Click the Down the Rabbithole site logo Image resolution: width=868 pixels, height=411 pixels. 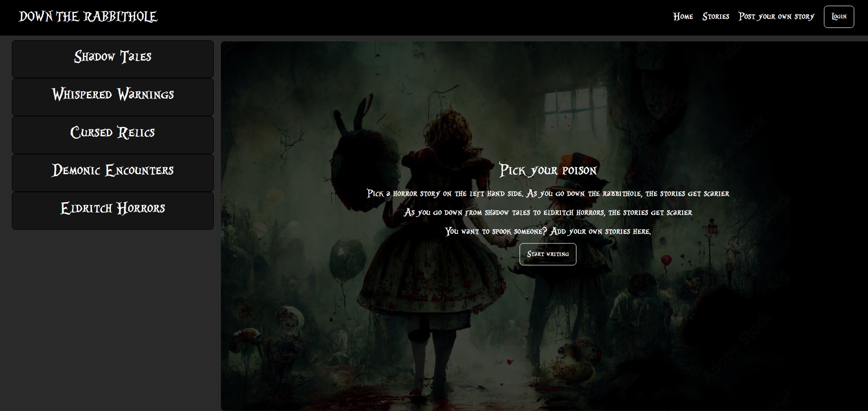tap(88, 17)
